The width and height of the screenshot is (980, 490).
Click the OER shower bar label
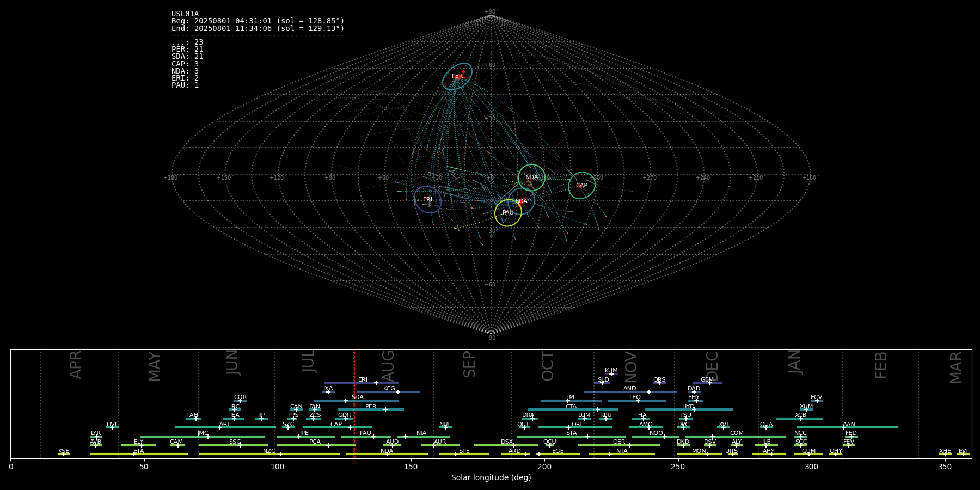(619, 442)
